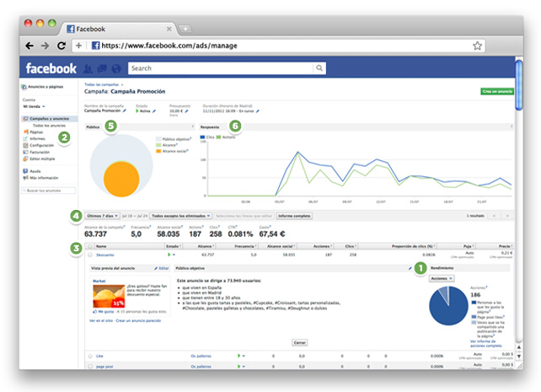
Task: Sort table by Clics column header
Action: point(351,246)
